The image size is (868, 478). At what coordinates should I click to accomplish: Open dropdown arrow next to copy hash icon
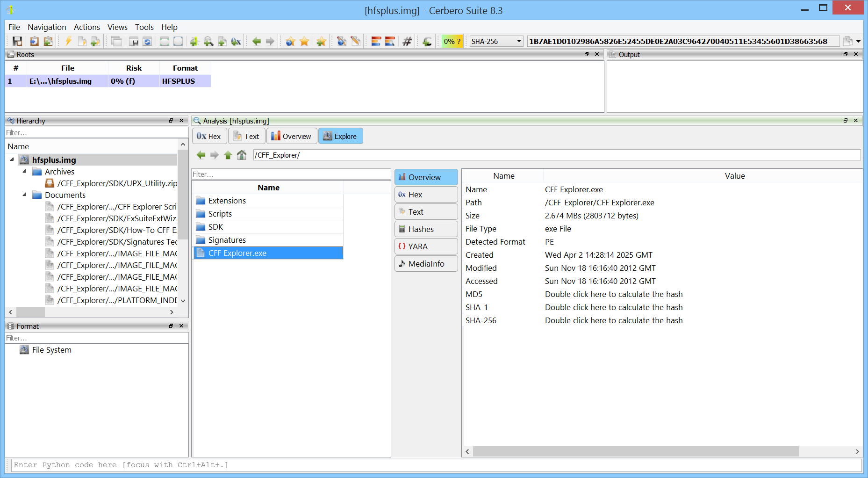coord(858,41)
